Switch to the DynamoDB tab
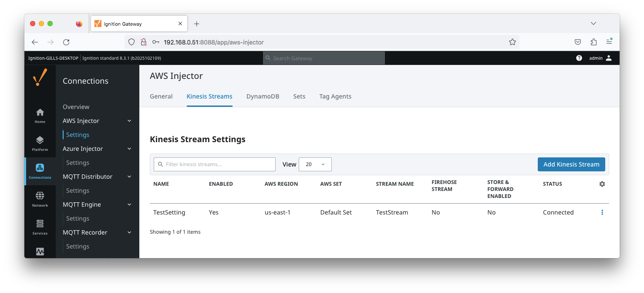Image resolution: width=644 pixels, height=293 pixels. pyautogui.click(x=263, y=96)
